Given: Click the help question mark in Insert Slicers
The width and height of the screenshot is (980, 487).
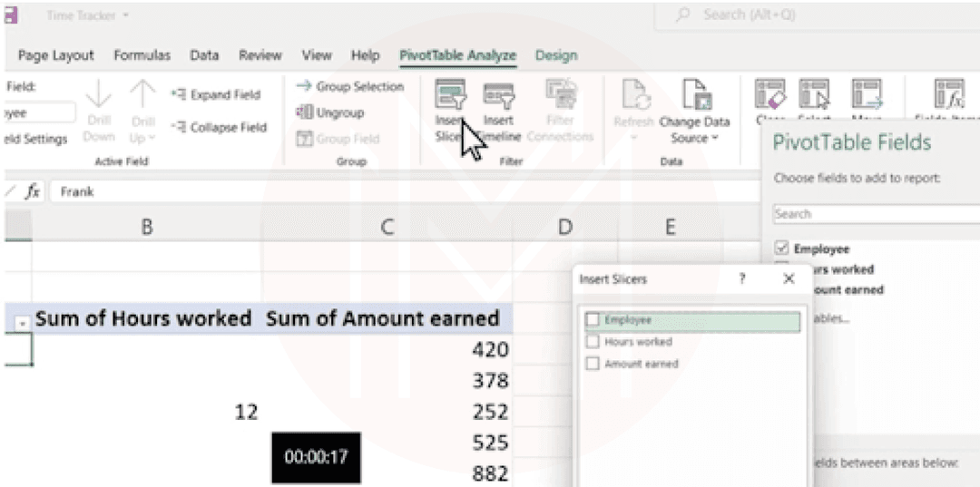Looking at the screenshot, I should [742, 279].
